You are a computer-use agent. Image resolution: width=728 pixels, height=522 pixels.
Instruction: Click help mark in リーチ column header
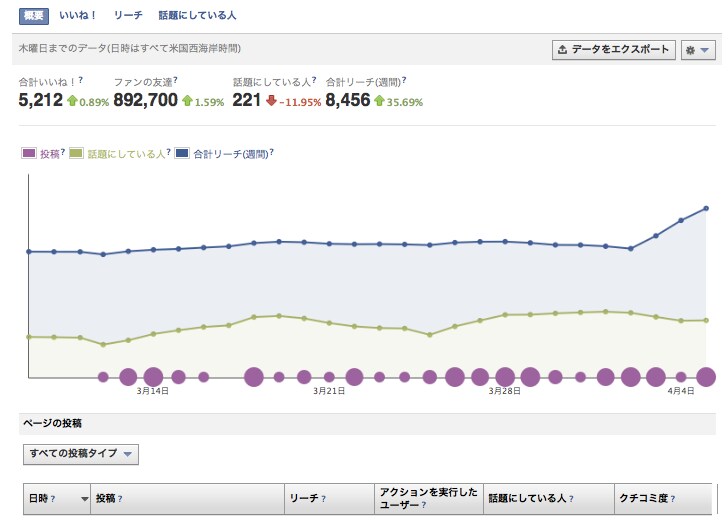click(x=323, y=499)
